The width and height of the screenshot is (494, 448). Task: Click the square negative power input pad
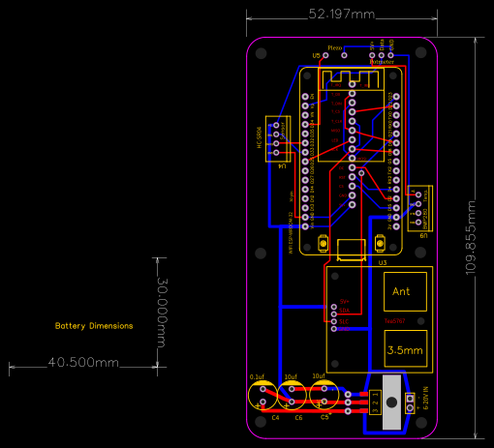[x=410, y=399]
